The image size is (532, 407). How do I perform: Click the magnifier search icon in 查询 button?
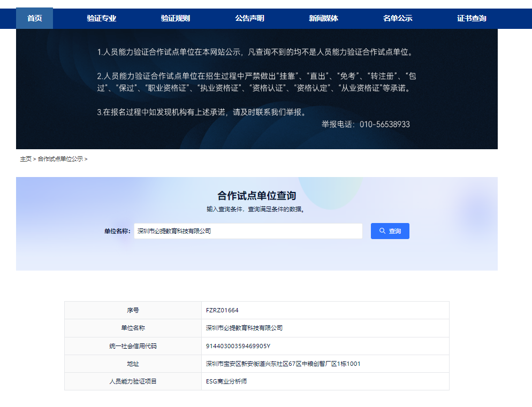point(381,231)
